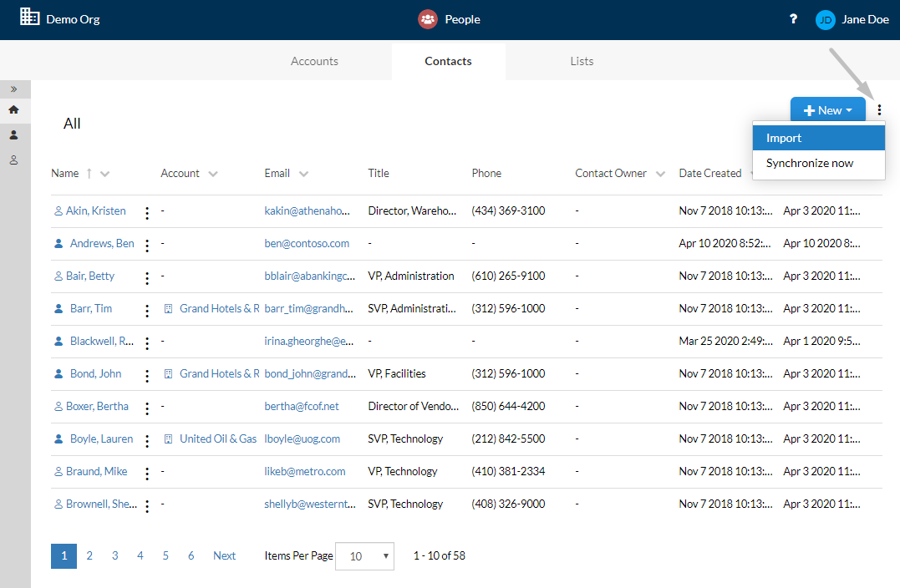This screenshot has height=588, width=900.
Task: Go to page 3 of contacts
Action: (x=114, y=555)
